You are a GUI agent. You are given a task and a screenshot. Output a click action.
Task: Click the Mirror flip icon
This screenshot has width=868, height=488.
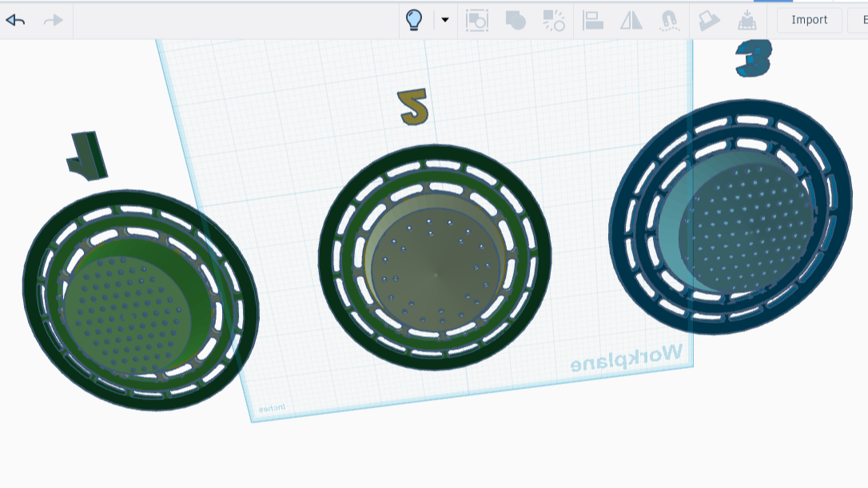pyautogui.click(x=631, y=21)
